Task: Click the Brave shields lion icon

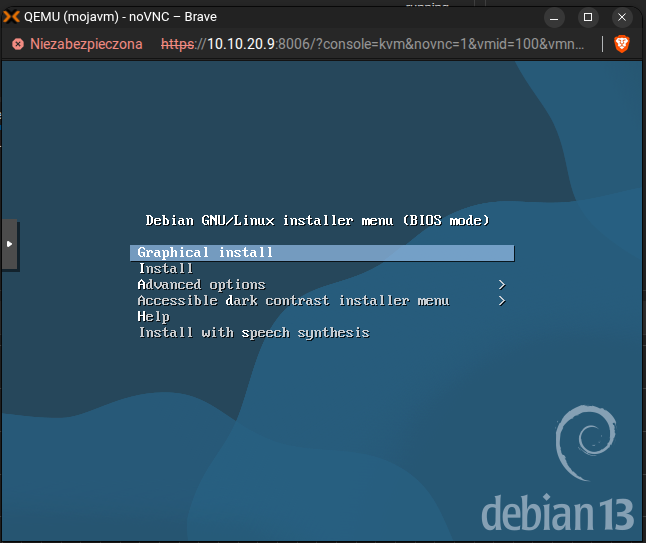Action: tap(621, 44)
